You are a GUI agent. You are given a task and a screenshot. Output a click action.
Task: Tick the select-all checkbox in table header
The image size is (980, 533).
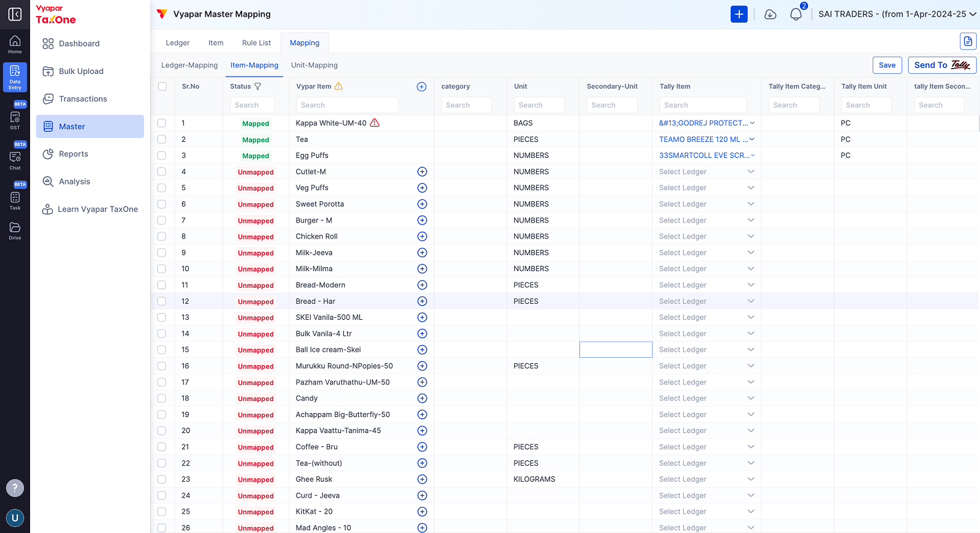pos(162,86)
